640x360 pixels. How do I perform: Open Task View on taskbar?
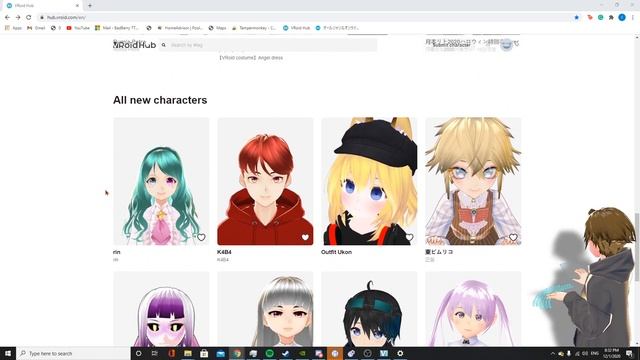click(x=155, y=353)
